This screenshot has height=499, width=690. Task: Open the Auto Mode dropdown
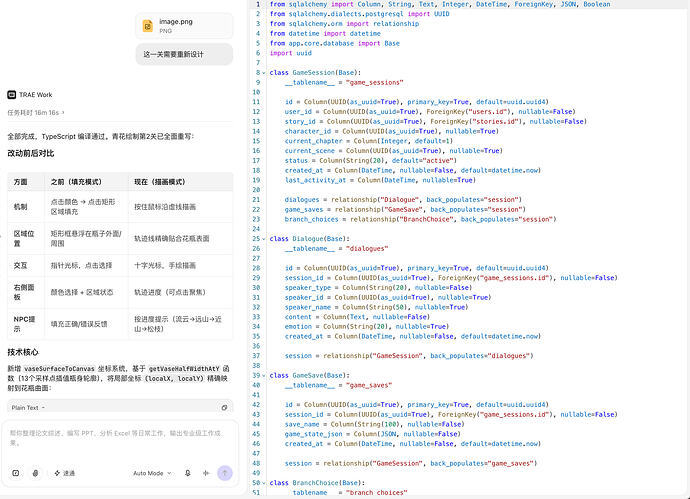pyautogui.click(x=152, y=473)
